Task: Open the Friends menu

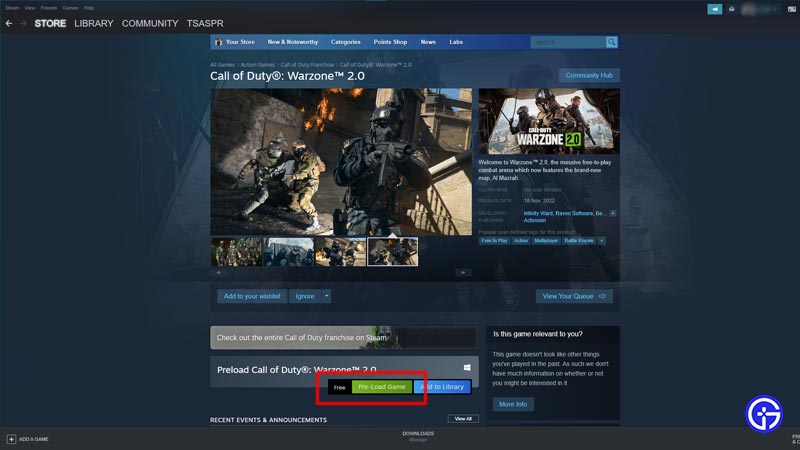Action: pos(49,8)
